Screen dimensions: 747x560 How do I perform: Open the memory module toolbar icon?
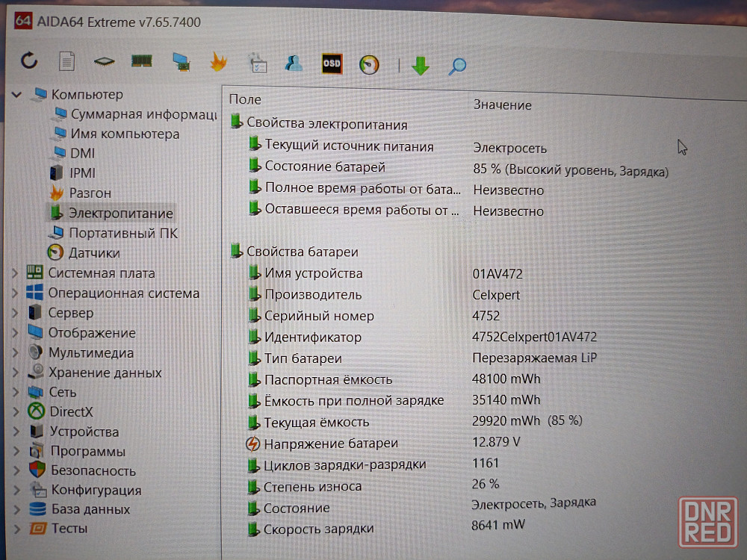tap(142, 61)
